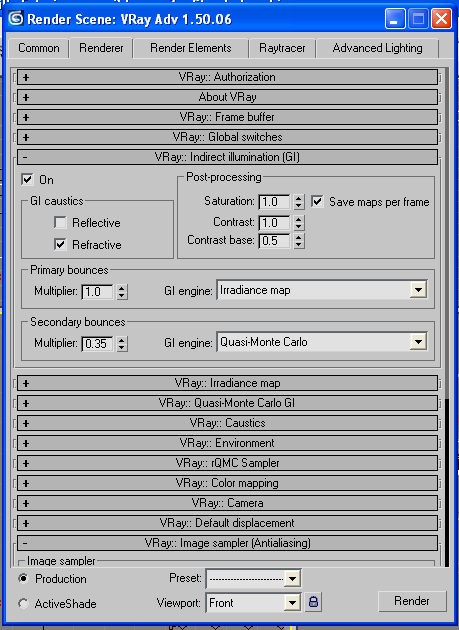Viewport: 459px width, 630px height.
Task: Expand the VRay:: Default displacement rollout
Action: 227,523
